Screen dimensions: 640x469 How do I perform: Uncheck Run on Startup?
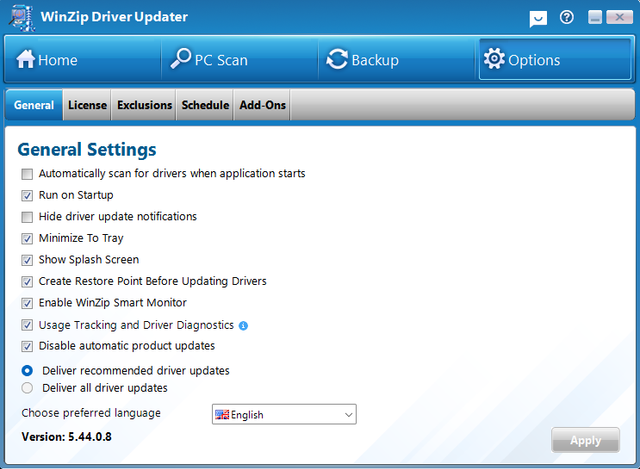click(27, 196)
